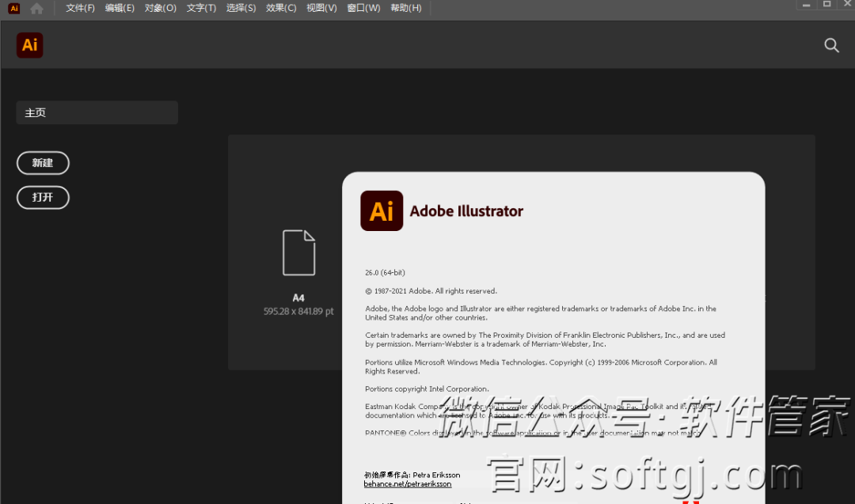Open the 编辑(E) menu
This screenshot has width=855, height=504.
coord(120,8)
